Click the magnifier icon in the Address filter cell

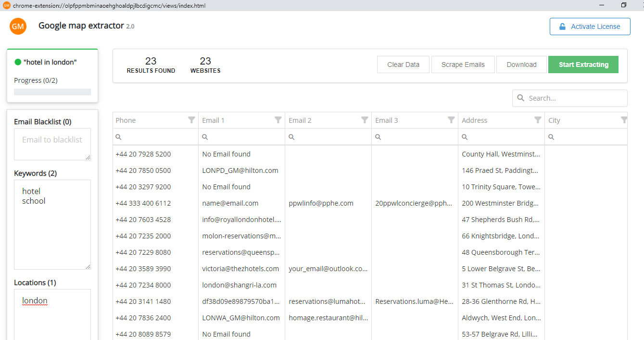pos(465,137)
